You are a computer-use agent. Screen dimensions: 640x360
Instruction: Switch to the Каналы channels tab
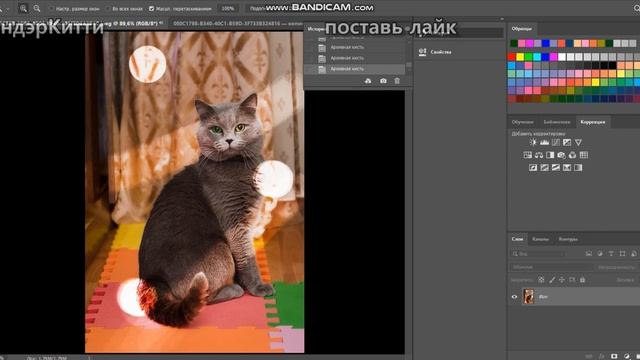click(x=540, y=239)
